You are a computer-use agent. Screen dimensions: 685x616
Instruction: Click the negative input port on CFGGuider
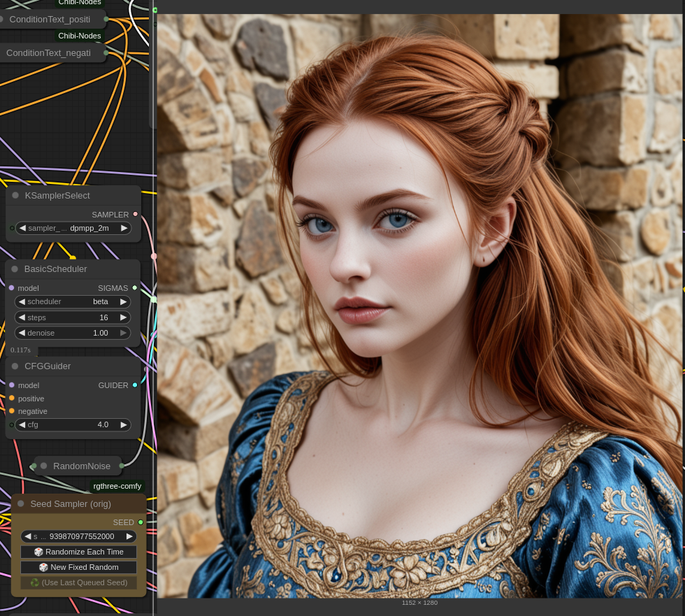[12, 411]
